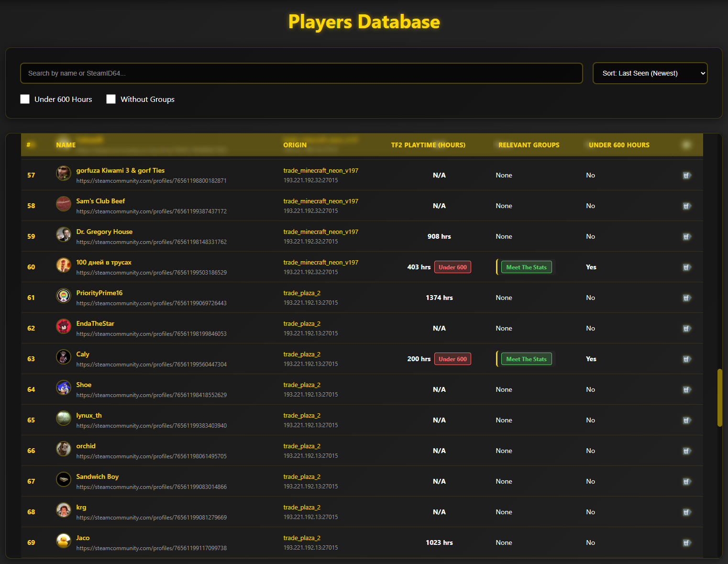Click the TF2 icon on PriorityPrime16's row
Image resolution: width=728 pixels, height=564 pixels.
coord(687,298)
